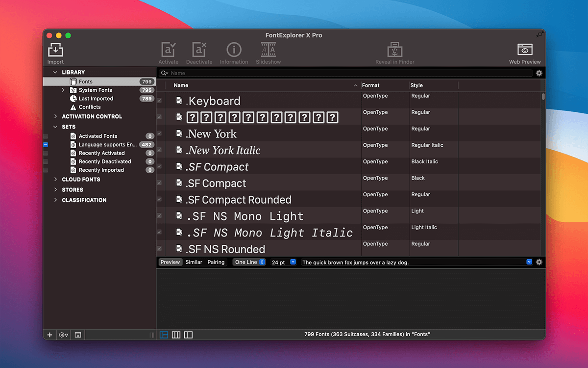Collapse the LIBRARY section
588x368 pixels.
[x=55, y=72]
